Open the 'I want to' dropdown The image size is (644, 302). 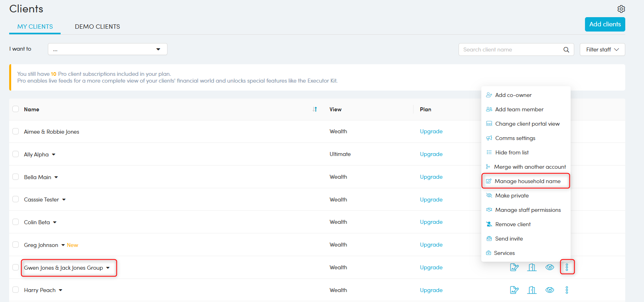[x=107, y=49]
